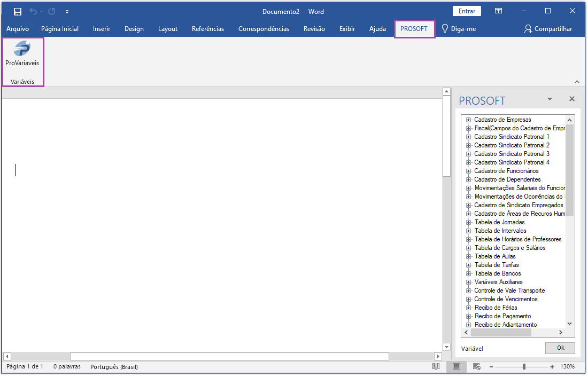Viewport: 588px width, 377px height.
Task: Click the Save icon in the title bar
Action: pyautogui.click(x=17, y=12)
